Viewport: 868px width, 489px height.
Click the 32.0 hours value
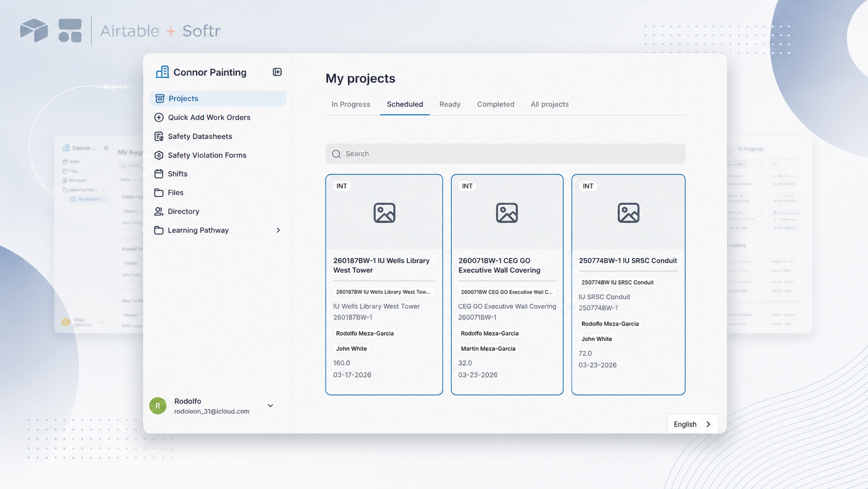(x=465, y=363)
